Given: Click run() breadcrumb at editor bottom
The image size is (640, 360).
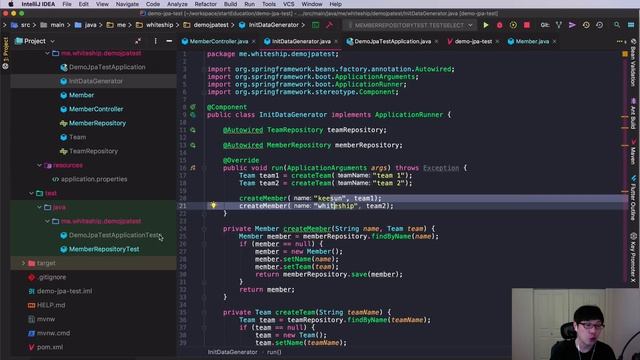Looking at the screenshot, I should coord(274,352).
